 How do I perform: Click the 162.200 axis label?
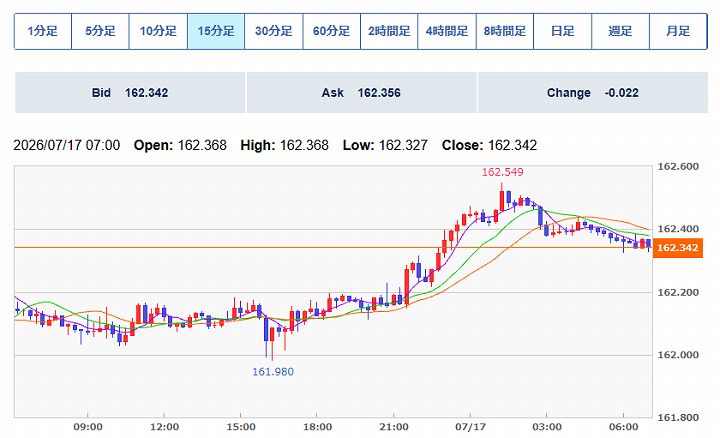pos(678,292)
